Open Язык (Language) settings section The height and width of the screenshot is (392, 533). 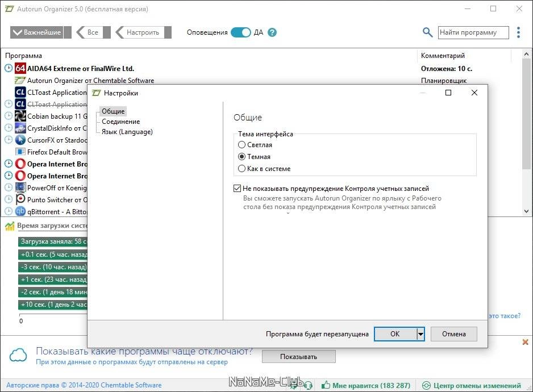coord(127,132)
